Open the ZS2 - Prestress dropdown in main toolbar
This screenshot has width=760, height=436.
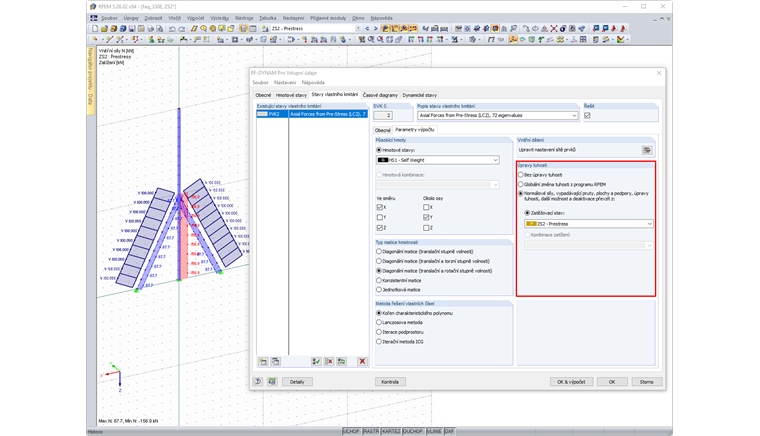(x=358, y=29)
